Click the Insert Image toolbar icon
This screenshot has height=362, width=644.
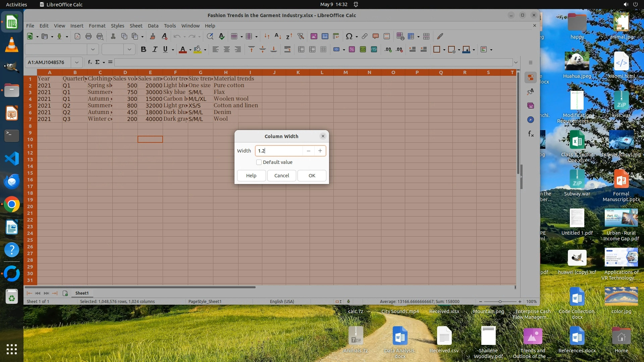click(x=314, y=37)
